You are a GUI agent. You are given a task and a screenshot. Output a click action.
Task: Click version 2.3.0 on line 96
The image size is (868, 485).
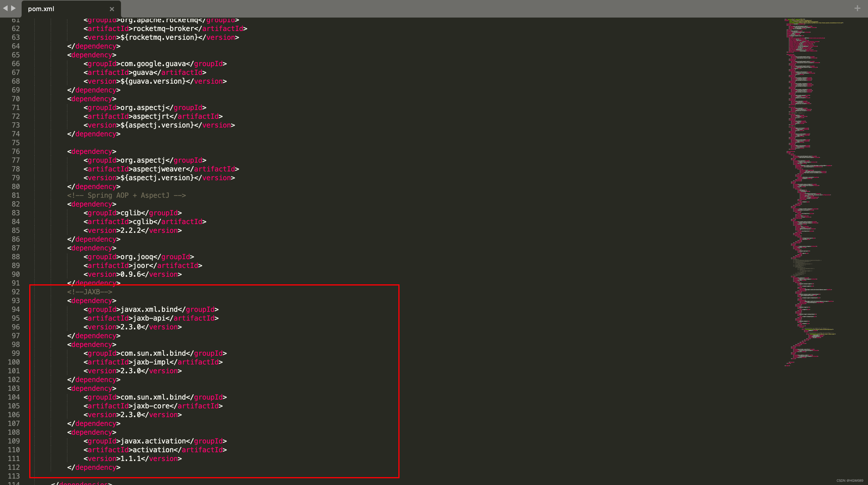131,327
